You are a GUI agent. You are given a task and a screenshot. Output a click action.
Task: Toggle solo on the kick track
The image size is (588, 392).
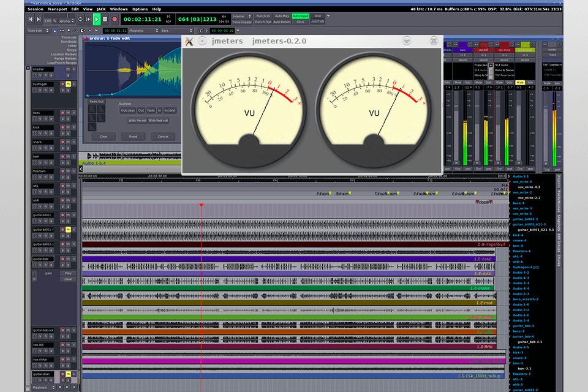click(74, 127)
